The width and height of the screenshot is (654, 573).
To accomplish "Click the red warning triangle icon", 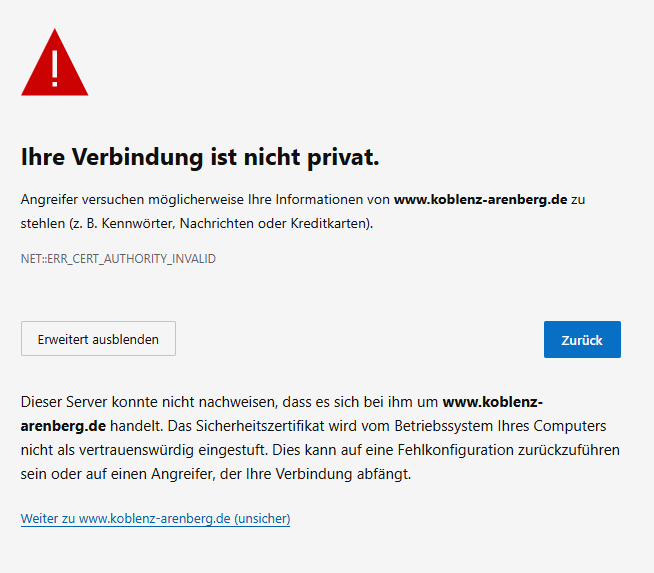I will point(54,64).
